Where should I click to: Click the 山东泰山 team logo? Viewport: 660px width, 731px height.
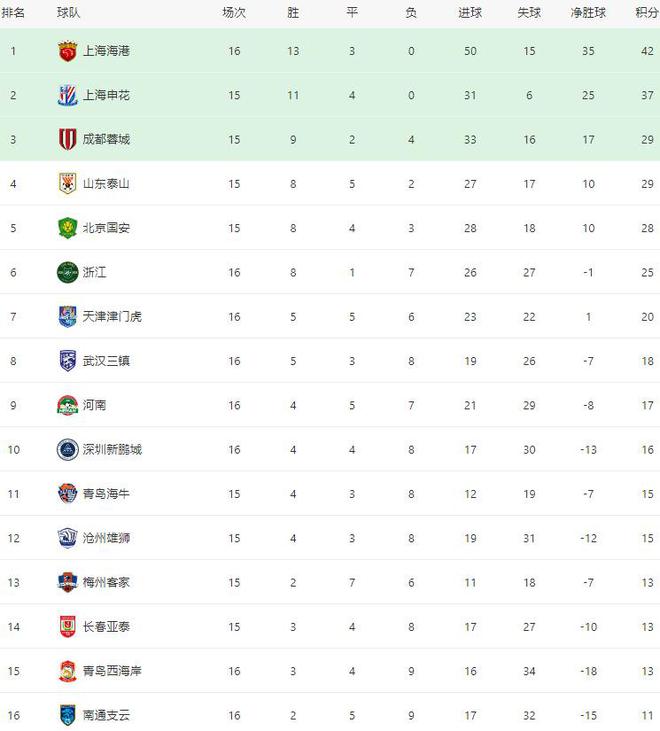67,184
